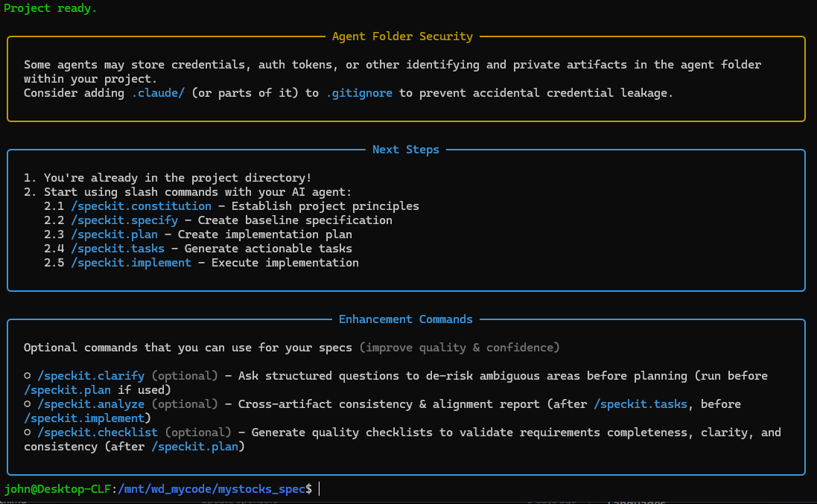The image size is (817, 504).
Task: Click the /speckit.constitution command
Action: click(x=142, y=206)
